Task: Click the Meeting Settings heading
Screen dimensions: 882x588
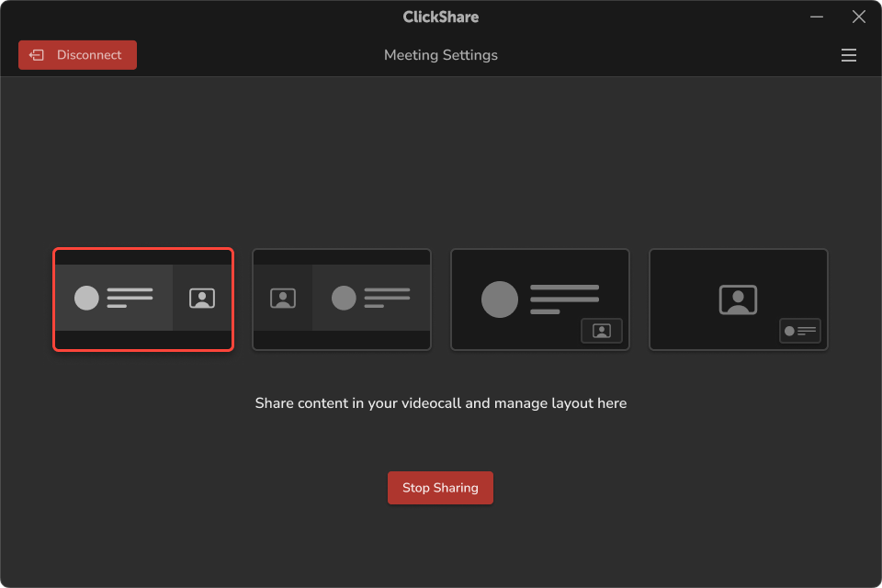Action: pos(441,55)
